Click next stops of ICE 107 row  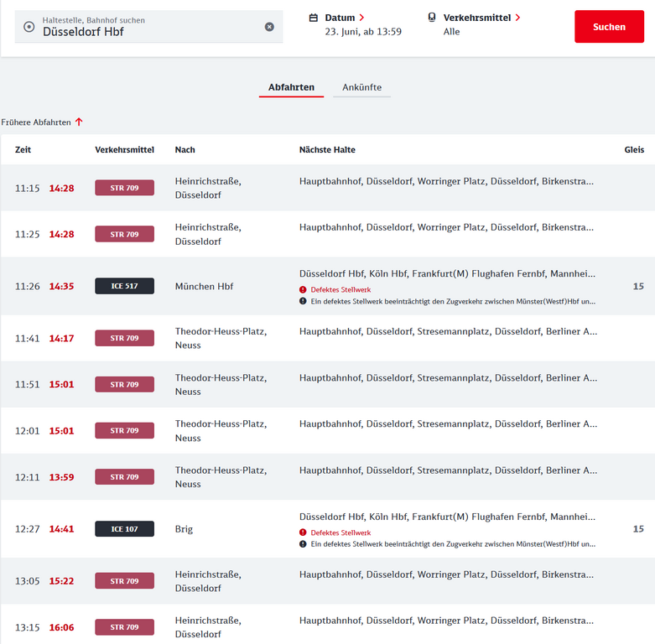tap(447, 517)
